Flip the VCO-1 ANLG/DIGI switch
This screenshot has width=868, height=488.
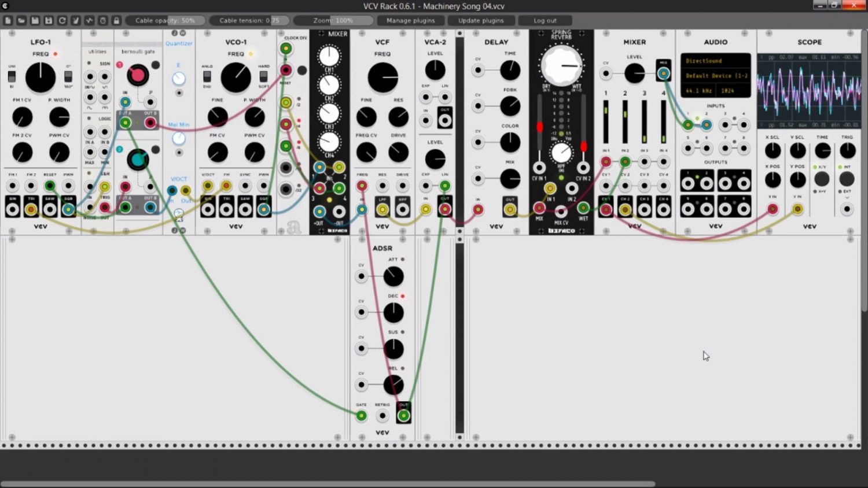(x=207, y=76)
